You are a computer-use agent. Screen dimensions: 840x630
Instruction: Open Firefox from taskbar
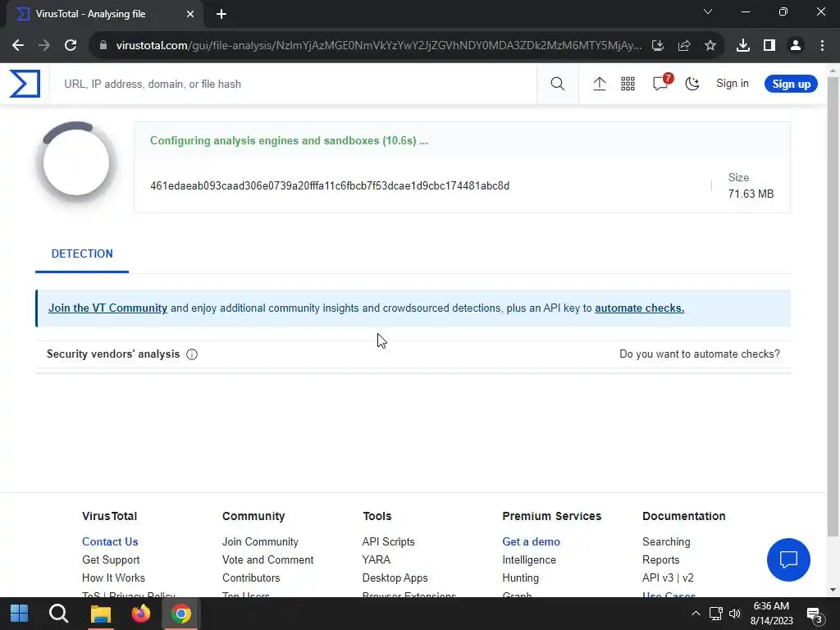[141, 614]
